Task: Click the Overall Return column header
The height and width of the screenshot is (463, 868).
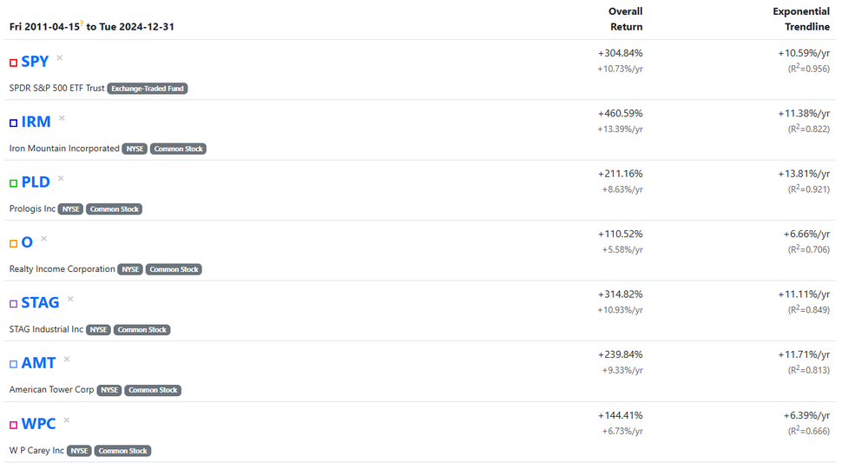Action: [625, 19]
